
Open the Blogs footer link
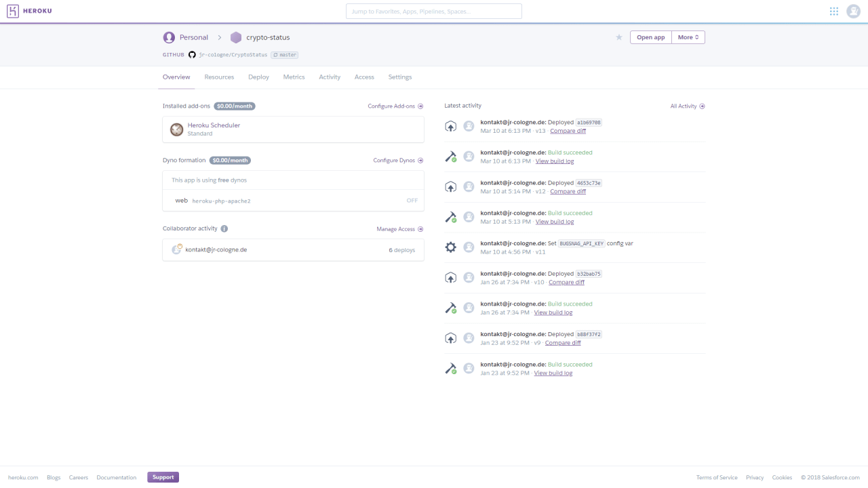pyautogui.click(x=54, y=477)
